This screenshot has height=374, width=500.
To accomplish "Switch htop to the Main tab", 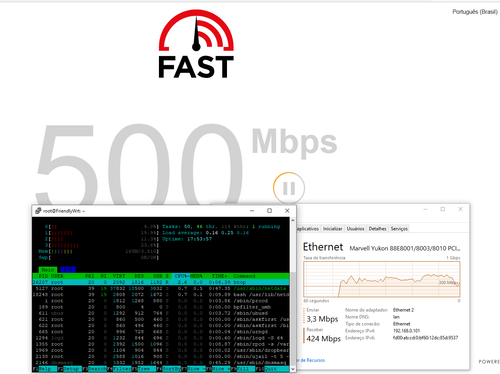I will 48,269.
